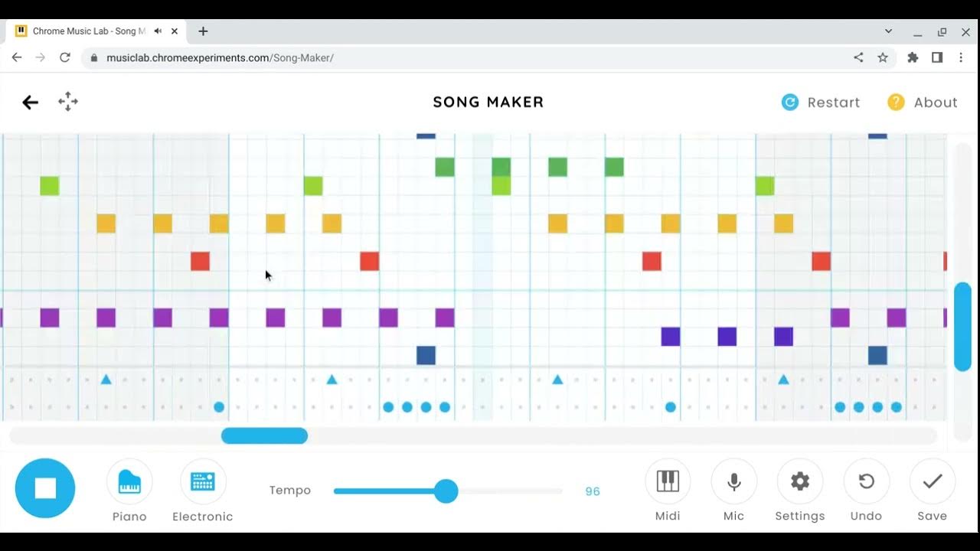Mute the tab via speaker icon
This screenshot has height=551, width=980.
[x=158, y=31]
